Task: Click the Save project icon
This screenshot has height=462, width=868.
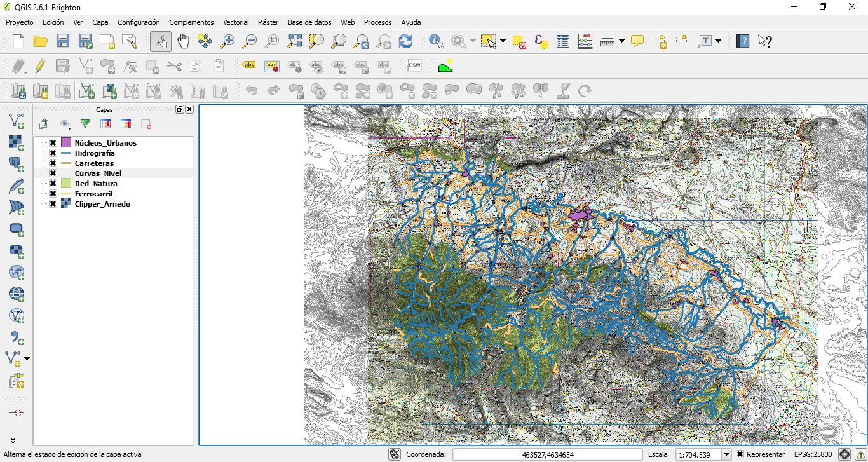Action: pos(63,41)
